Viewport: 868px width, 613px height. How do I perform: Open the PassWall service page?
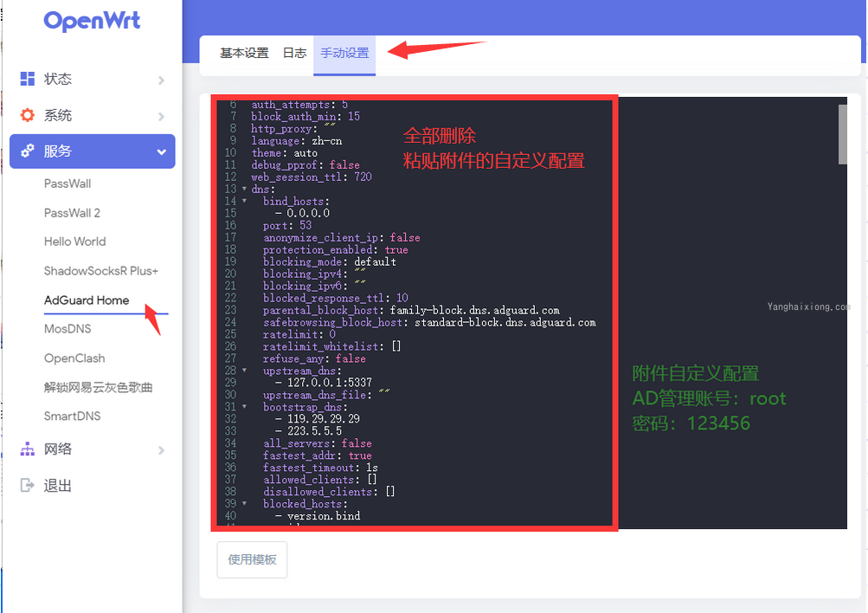pyautogui.click(x=68, y=184)
